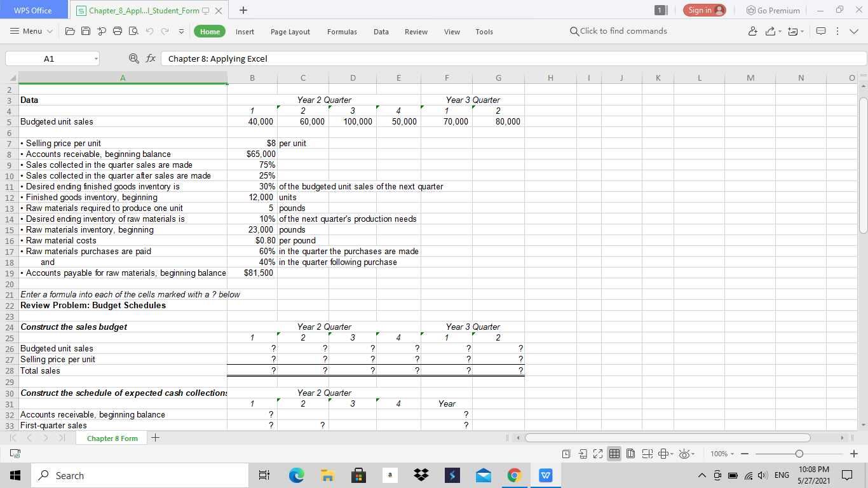Open the Data ribbon tab
The width and height of the screenshot is (868, 488).
click(x=381, y=31)
